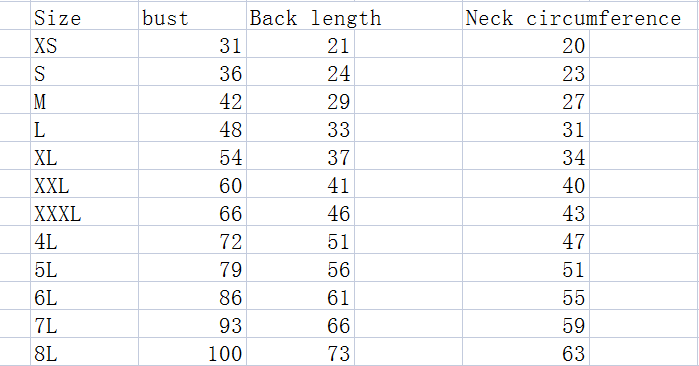
Task: Click the bust value 31 cell
Action: point(192,44)
